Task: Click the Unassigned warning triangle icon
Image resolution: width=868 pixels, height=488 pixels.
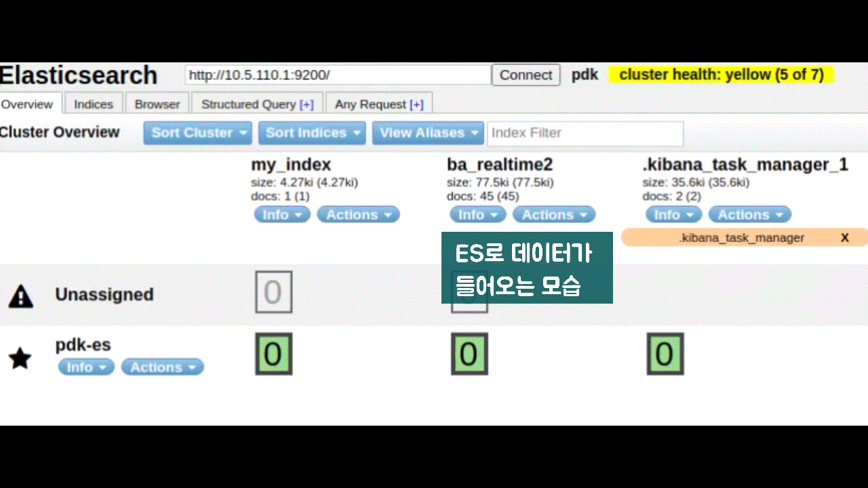Action: click(x=21, y=296)
